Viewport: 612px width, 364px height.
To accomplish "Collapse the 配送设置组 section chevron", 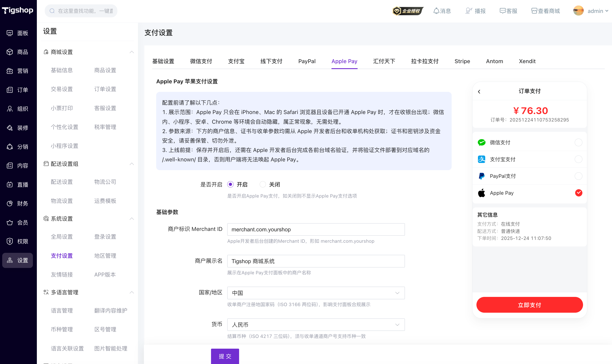I will 132,164.
